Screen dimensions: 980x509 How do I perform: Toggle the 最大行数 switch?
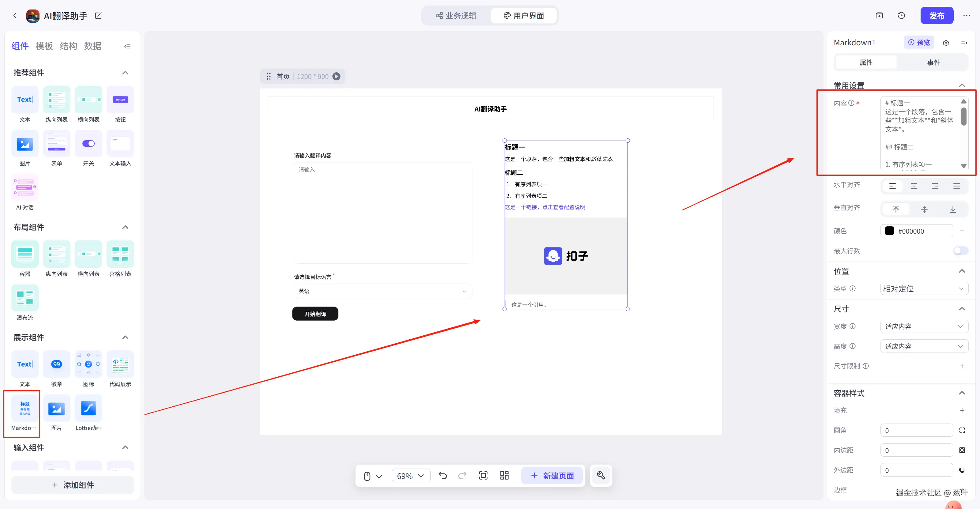point(960,251)
